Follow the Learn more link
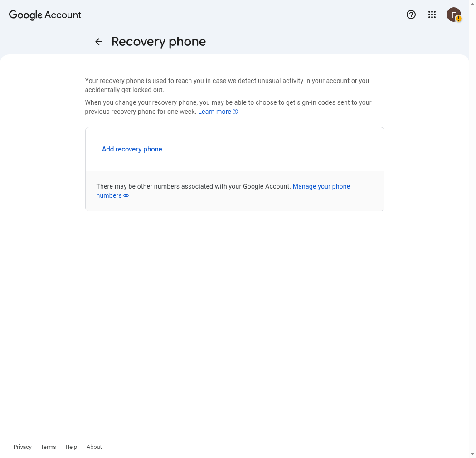 coord(214,112)
